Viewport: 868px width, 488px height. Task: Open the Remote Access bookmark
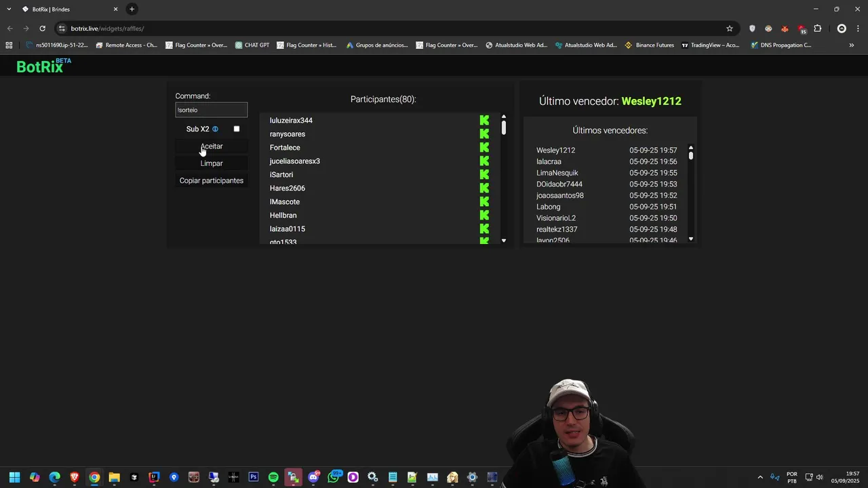coord(127,45)
